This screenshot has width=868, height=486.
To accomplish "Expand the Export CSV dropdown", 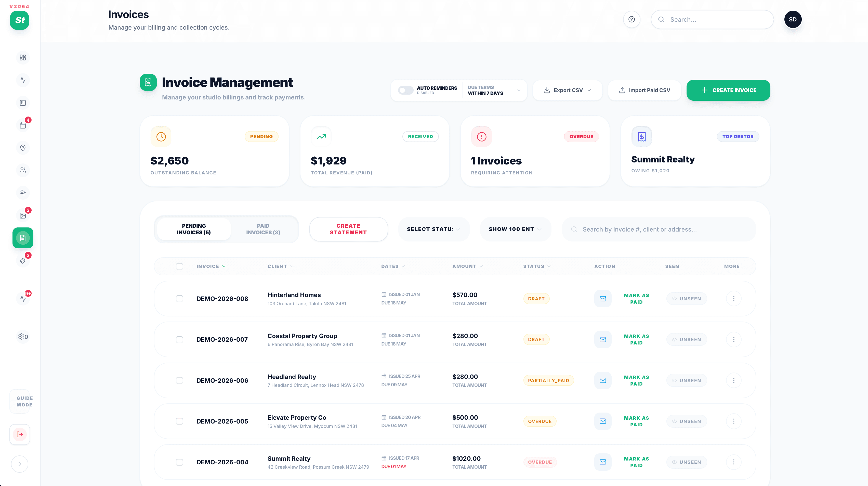I will (568, 90).
